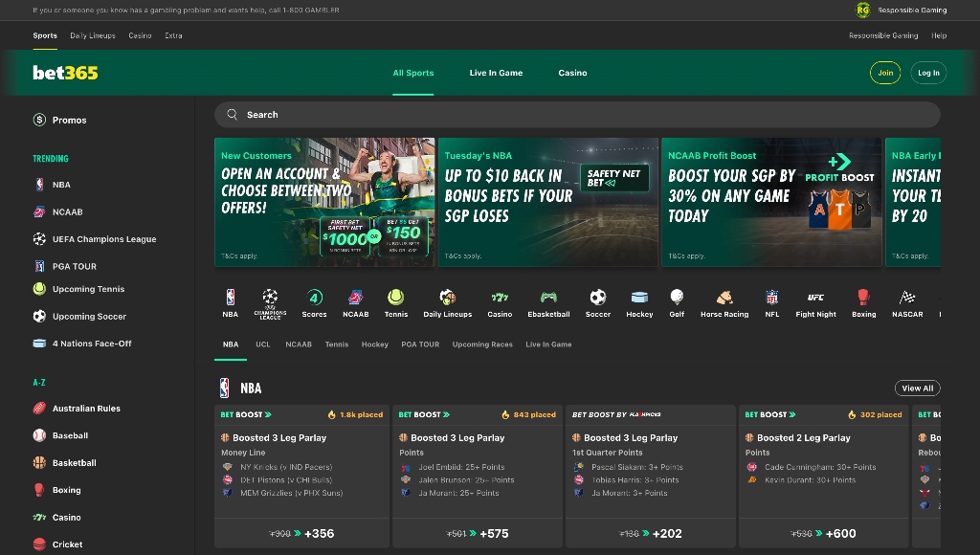Open the Champions League icon in carousel
Screen dimensions: 980x555
pyautogui.click(x=270, y=298)
